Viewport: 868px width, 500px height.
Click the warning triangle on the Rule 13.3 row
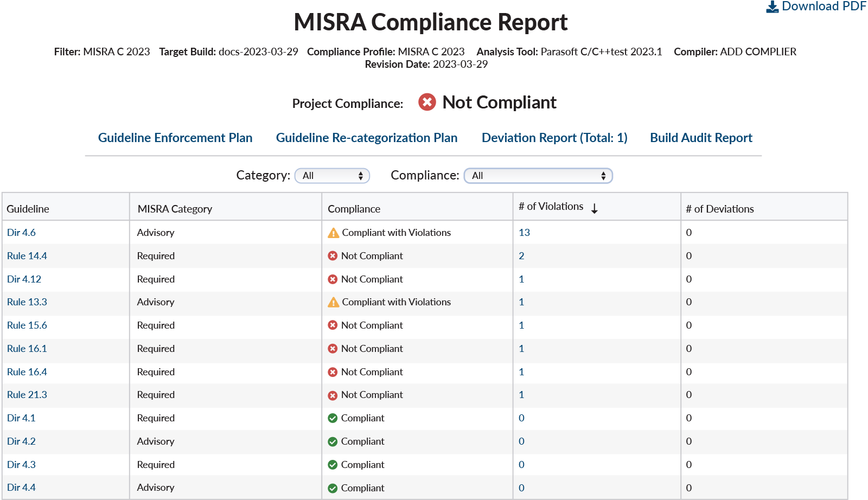[333, 302]
